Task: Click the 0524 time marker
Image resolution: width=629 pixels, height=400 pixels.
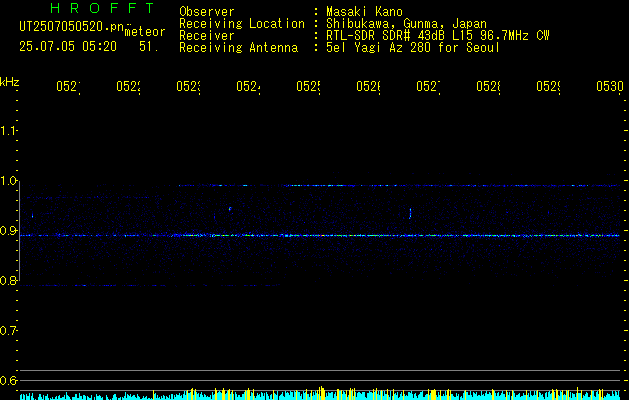Action: (248, 86)
